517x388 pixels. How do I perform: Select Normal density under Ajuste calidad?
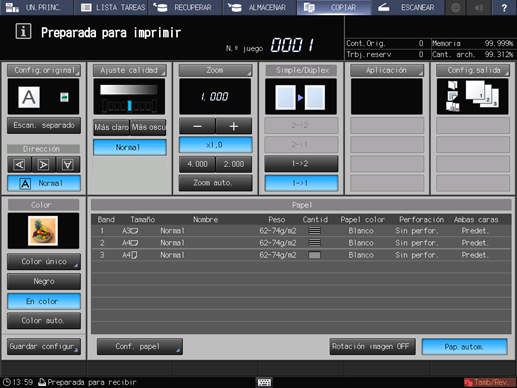click(130, 147)
